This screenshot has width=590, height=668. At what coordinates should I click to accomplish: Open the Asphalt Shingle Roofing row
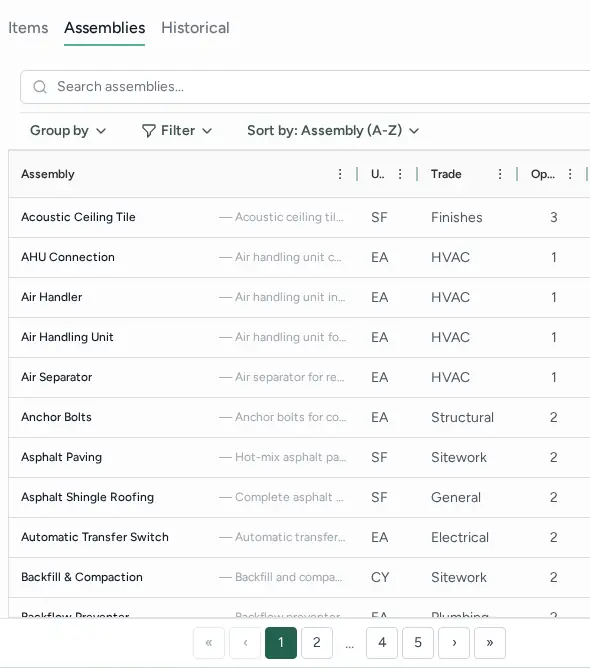(x=299, y=497)
